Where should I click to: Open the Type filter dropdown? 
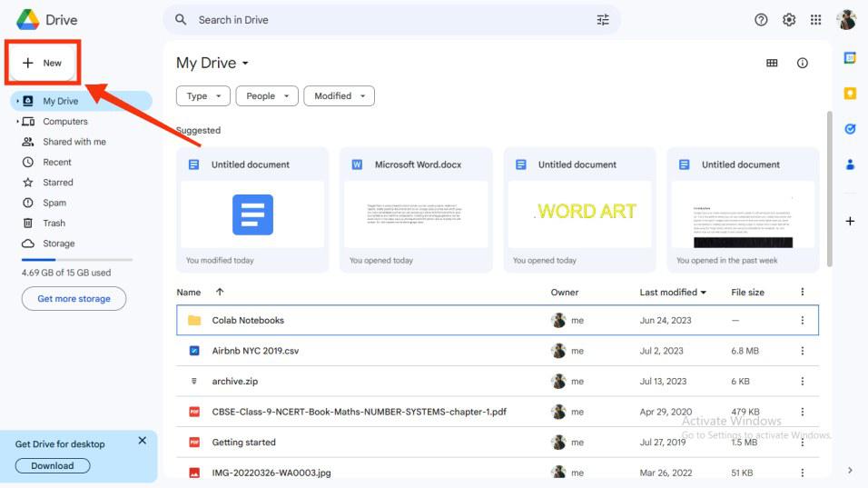pyautogui.click(x=203, y=95)
